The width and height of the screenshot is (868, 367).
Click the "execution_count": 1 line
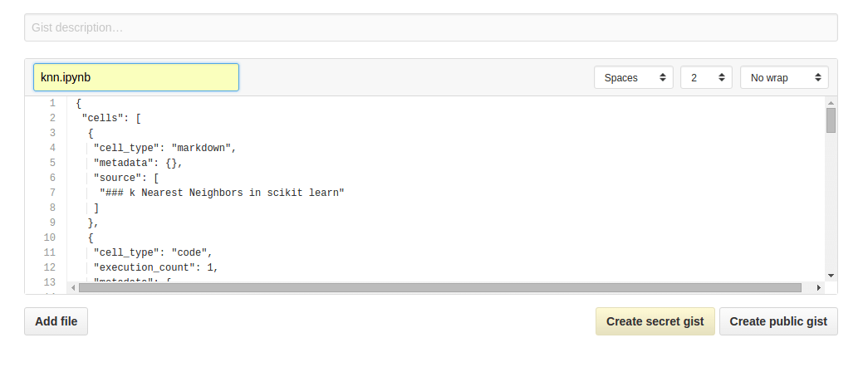pyautogui.click(x=156, y=267)
